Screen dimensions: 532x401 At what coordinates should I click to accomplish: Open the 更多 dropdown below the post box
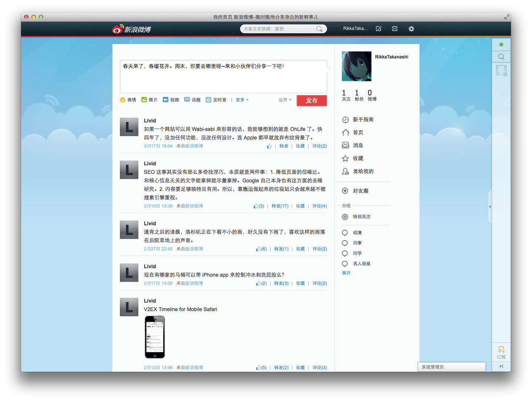click(x=242, y=100)
